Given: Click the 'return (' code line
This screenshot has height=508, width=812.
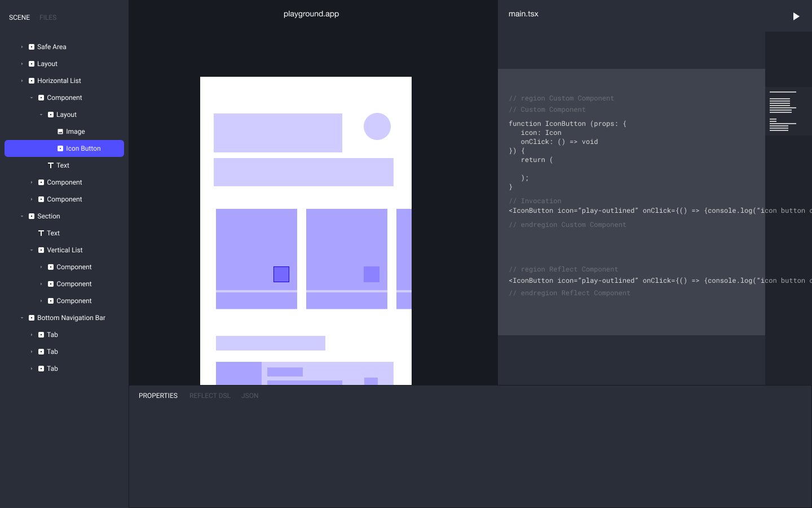Looking at the screenshot, I should (537, 160).
